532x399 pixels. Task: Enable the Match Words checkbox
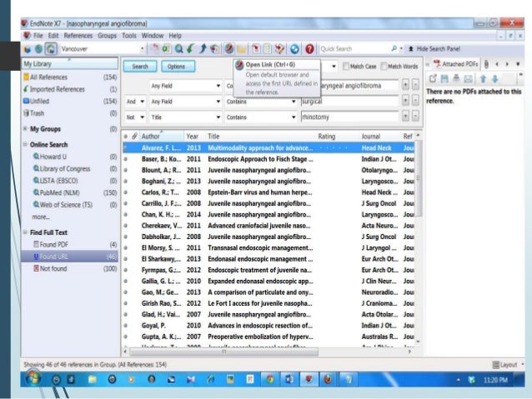click(384, 67)
